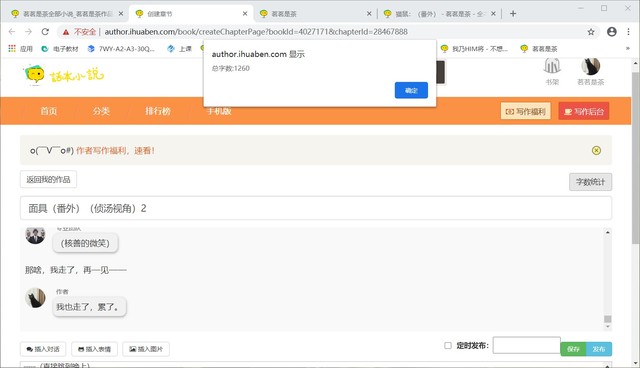640x368 pixels.
Task: Close the fourth browser tab
Action: click(x=493, y=13)
